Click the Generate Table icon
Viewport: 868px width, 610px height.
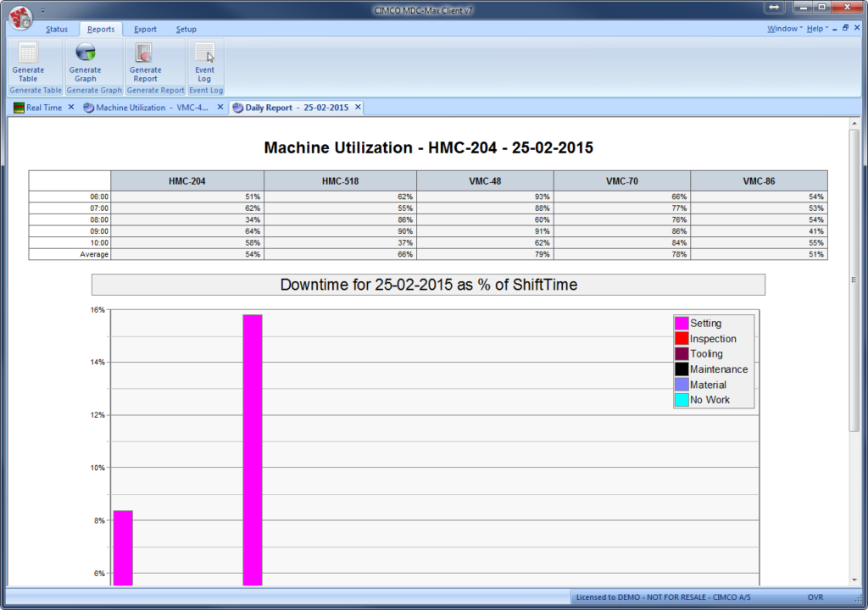pyautogui.click(x=28, y=53)
